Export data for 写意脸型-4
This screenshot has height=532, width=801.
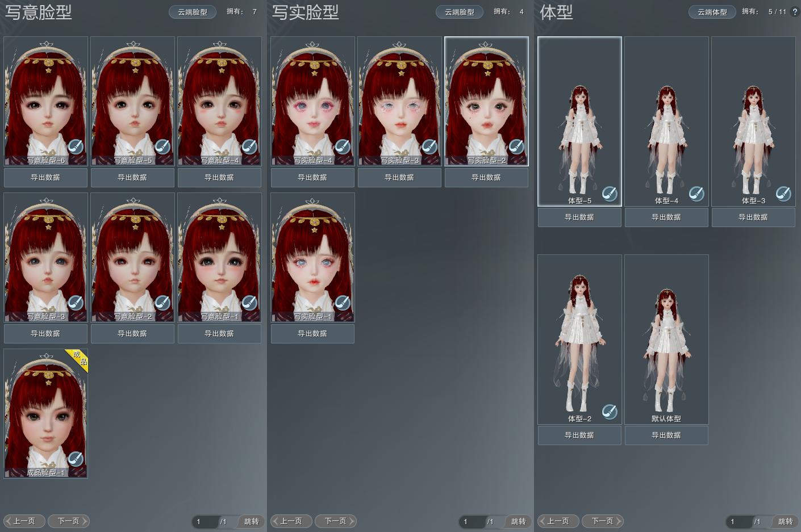point(219,178)
